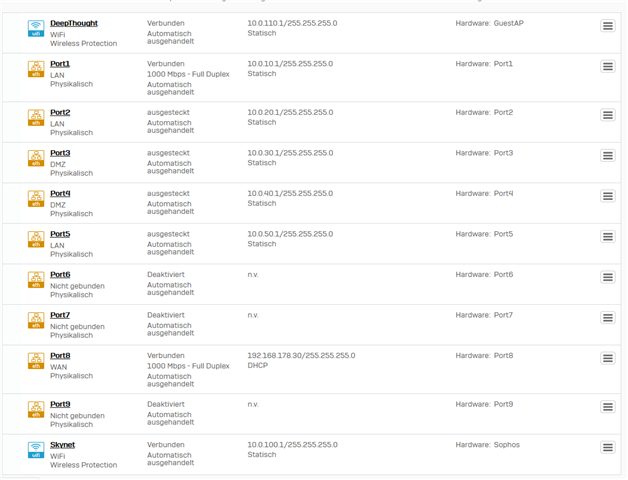Viewport: 628px width, 480px height.
Task: Click the Port1 ethernet interface icon
Action: (x=36, y=69)
